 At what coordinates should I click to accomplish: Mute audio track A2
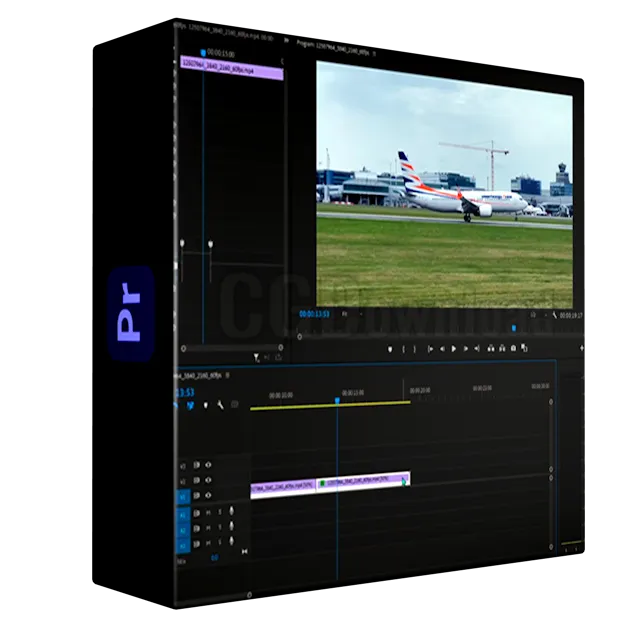(208, 528)
